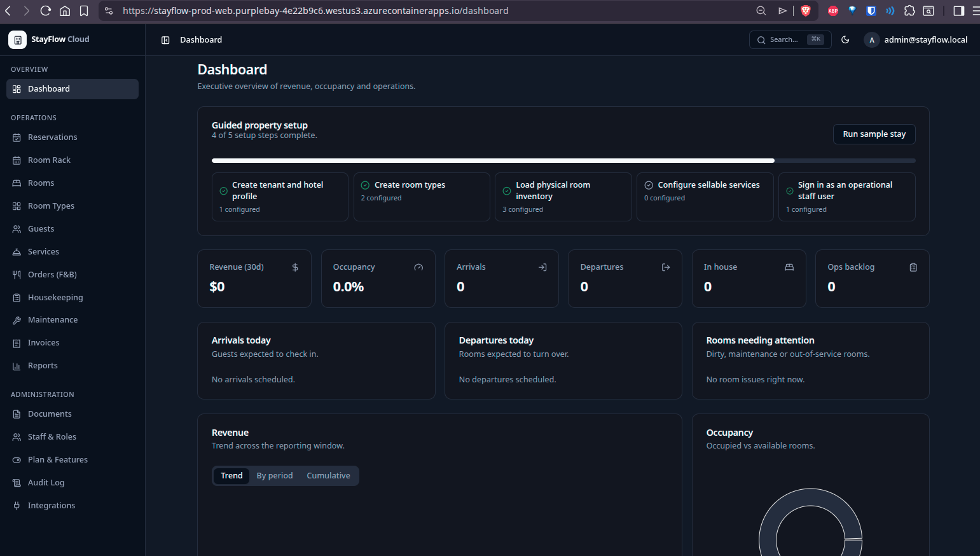This screenshot has width=980, height=556.
Task: Click the Services bell icon
Action: (x=17, y=252)
